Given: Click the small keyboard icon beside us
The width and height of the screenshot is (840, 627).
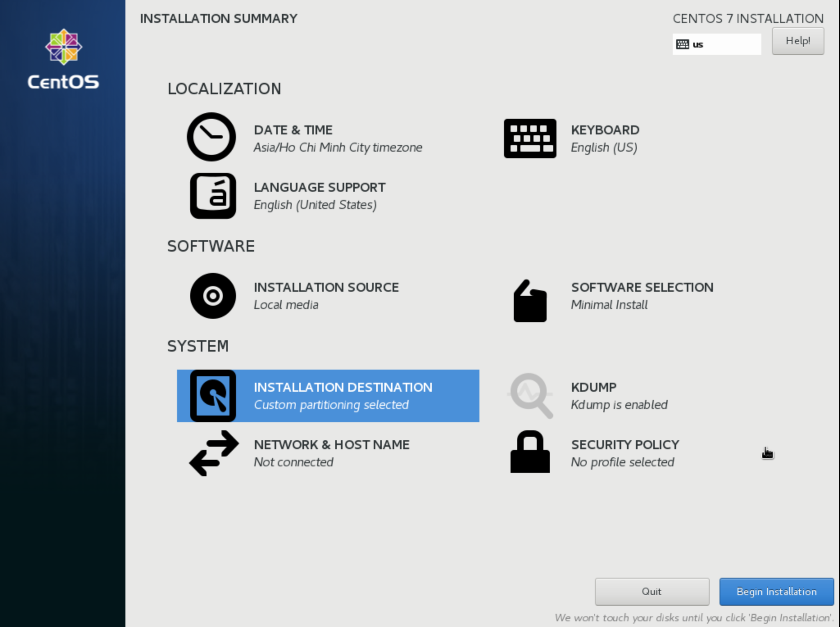Looking at the screenshot, I should [x=682, y=44].
